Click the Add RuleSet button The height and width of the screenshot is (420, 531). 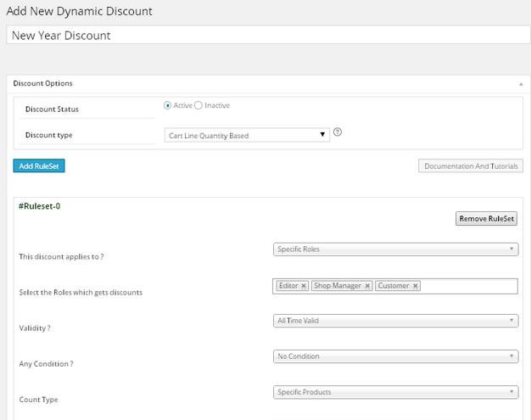click(x=39, y=166)
